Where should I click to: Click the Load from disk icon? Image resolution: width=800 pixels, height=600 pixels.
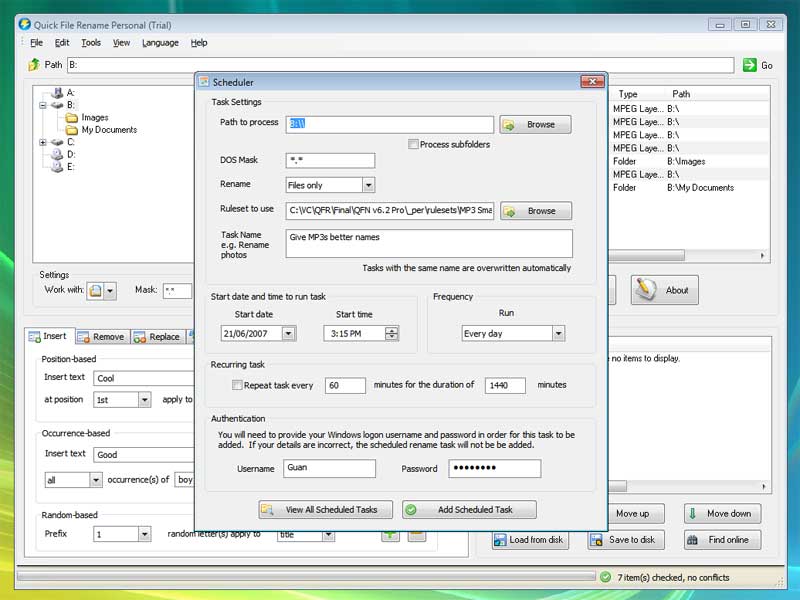click(497, 540)
